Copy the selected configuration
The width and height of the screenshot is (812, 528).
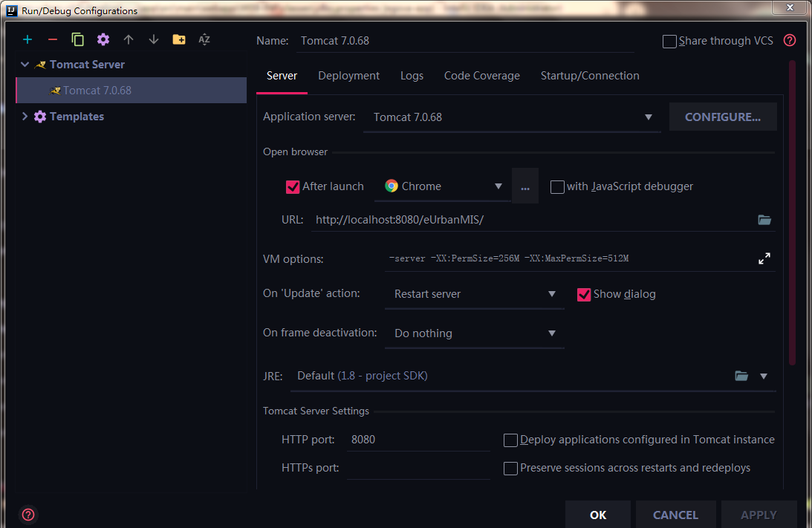[78, 39]
